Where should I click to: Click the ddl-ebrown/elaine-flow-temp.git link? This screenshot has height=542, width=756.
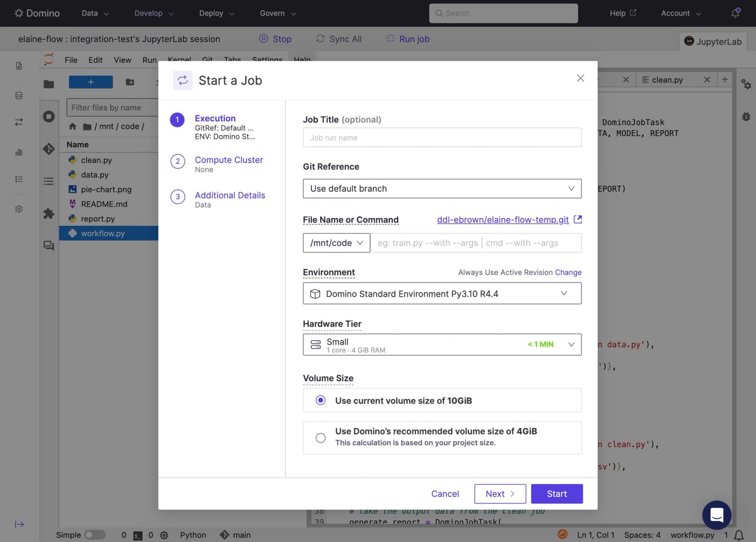tap(502, 220)
